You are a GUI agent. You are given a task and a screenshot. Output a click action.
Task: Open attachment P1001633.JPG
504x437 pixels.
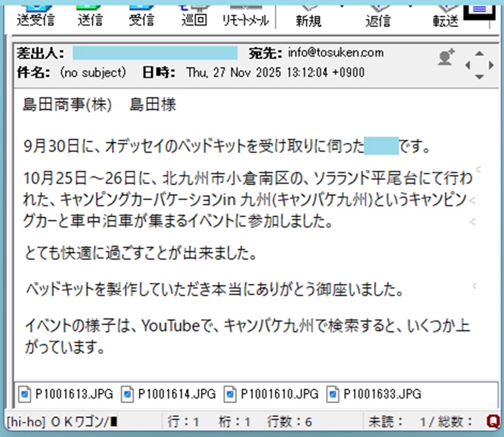point(374,395)
